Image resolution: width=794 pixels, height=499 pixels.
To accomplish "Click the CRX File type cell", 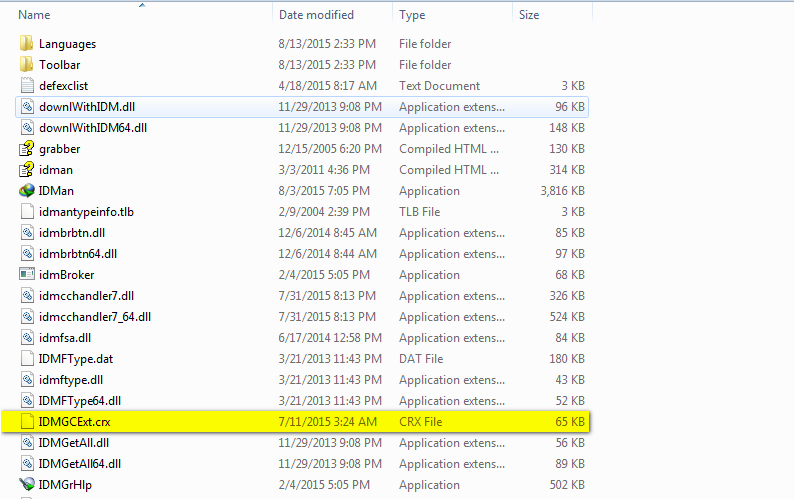I will pyautogui.click(x=421, y=421).
